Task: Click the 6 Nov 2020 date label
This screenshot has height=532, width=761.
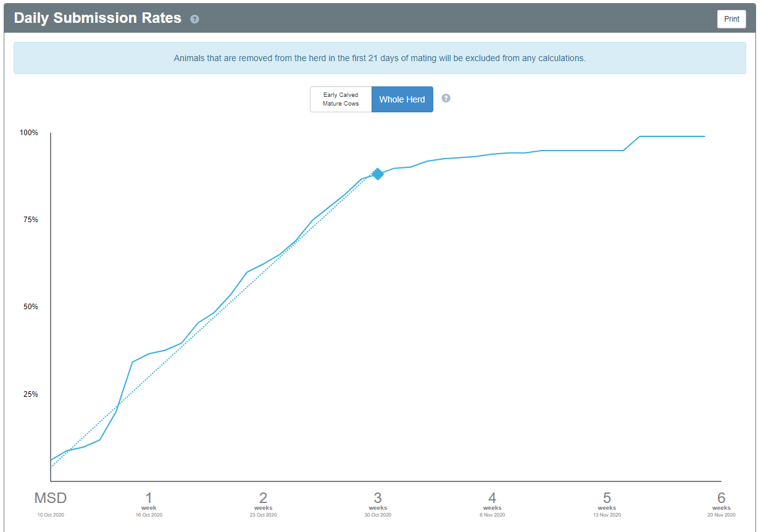Action: click(x=493, y=515)
